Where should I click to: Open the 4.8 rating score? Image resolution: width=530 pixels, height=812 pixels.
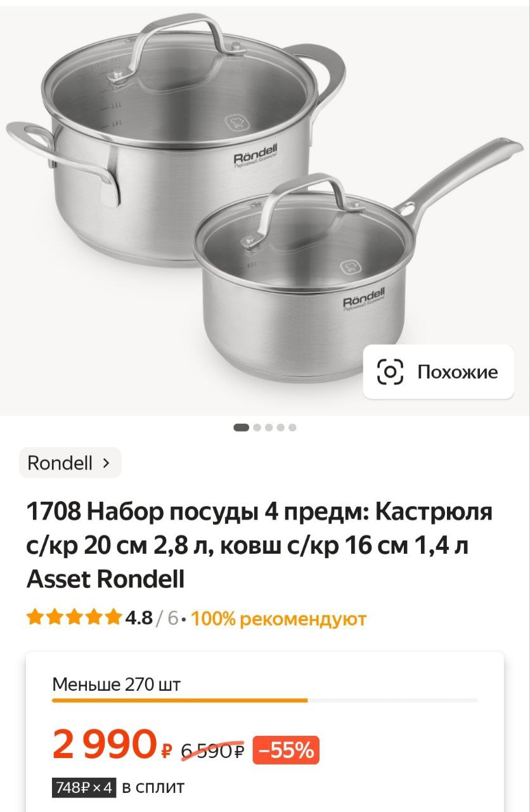point(139,618)
